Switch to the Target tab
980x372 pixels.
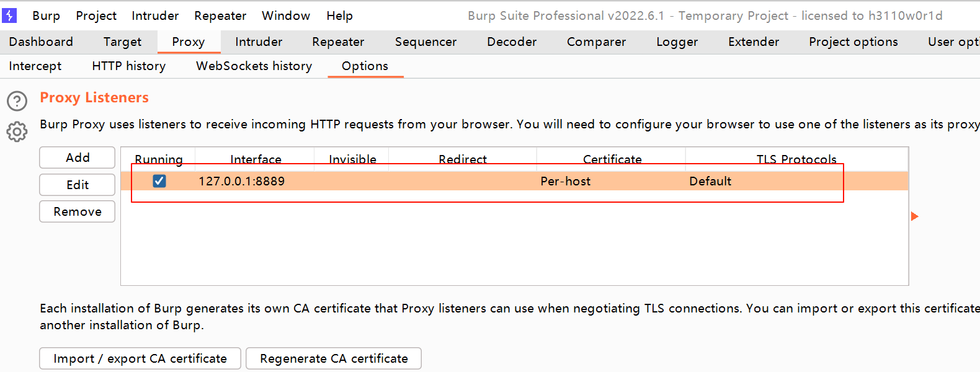point(122,42)
